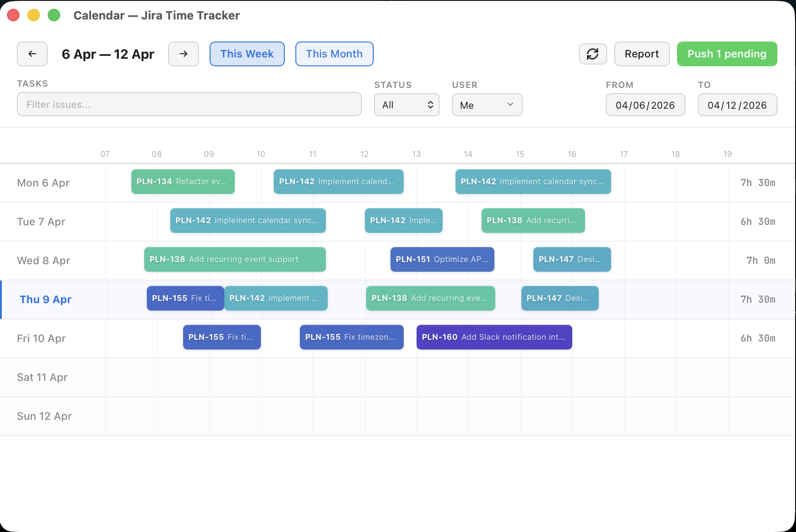Viewport: 796px width, 532px height.
Task: Open Wednesday's PLN-151 Optimize block
Action: tap(442, 259)
